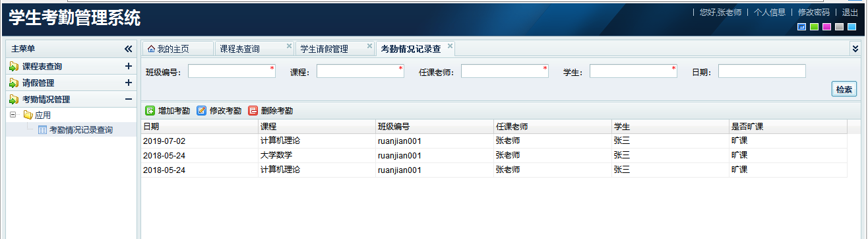Focus the 班级编号 input field
Screen dimensions: 868x239
tap(232, 71)
